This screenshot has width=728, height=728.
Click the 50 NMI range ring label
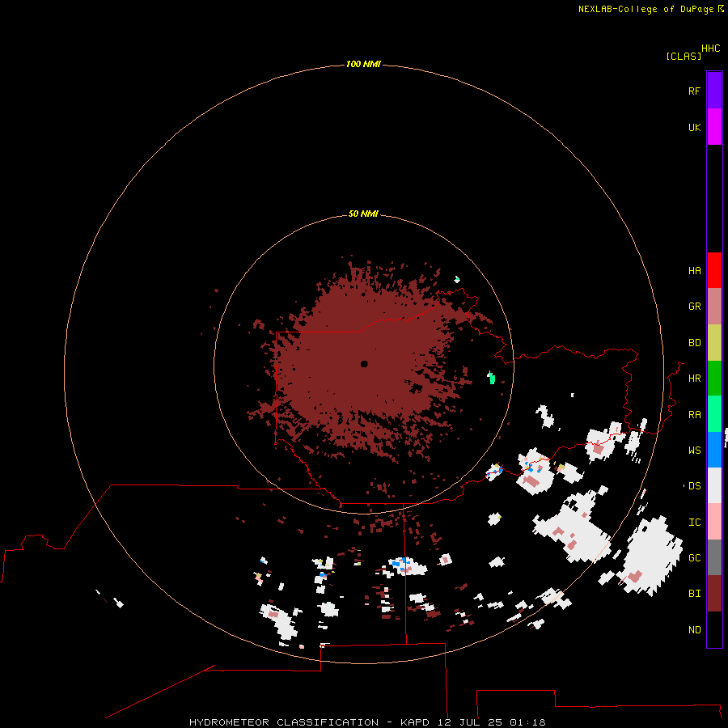click(363, 214)
